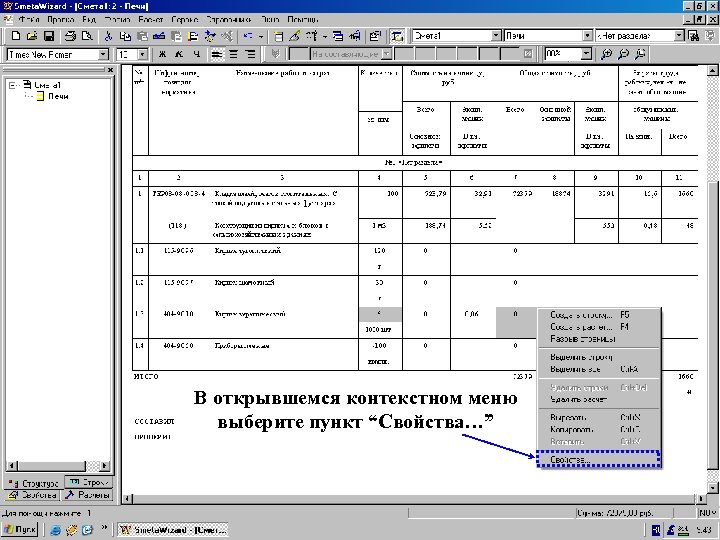Close the left tree panel
This screenshot has height=540, width=720.
point(110,70)
